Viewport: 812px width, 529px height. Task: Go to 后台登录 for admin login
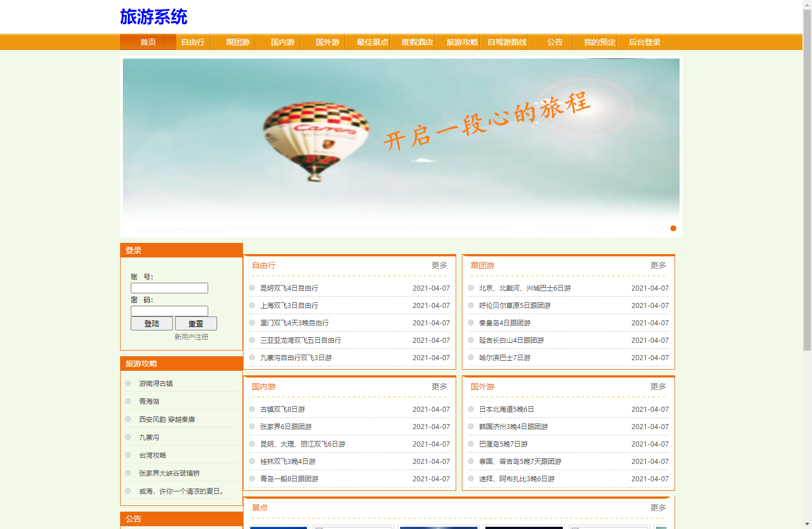[643, 42]
